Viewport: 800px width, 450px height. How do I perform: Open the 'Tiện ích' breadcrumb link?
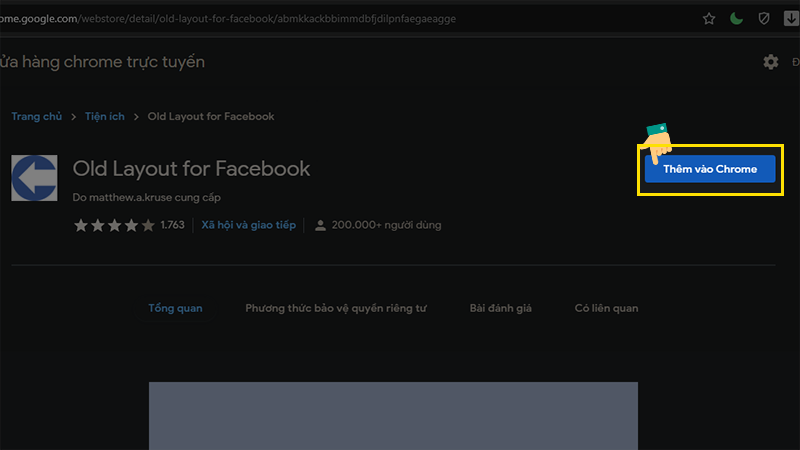[105, 116]
